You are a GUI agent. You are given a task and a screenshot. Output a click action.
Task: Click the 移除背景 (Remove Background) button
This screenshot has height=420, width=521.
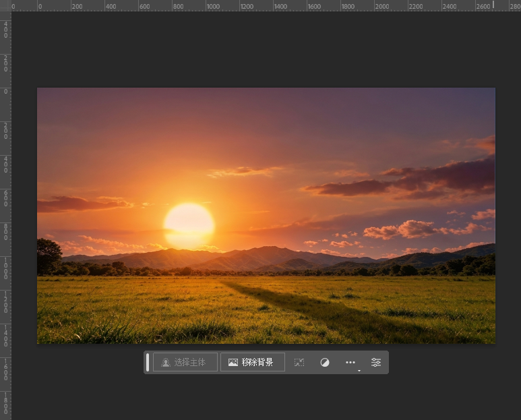[x=253, y=362]
